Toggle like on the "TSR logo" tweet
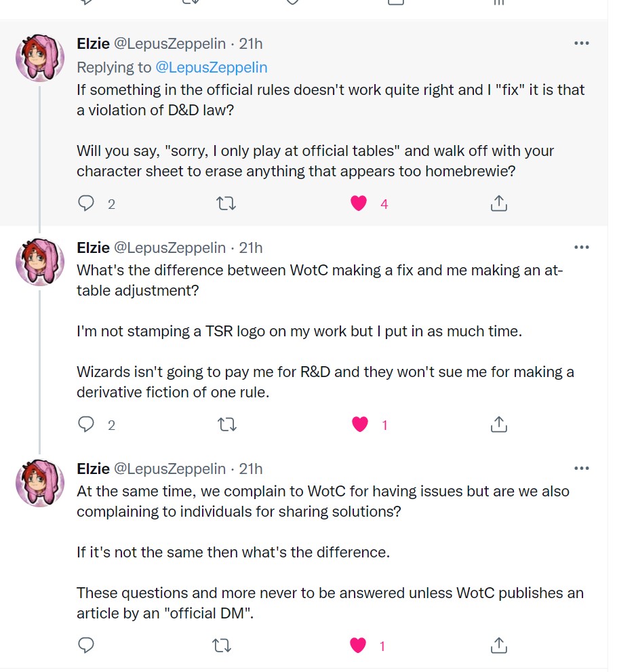617x672 pixels. click(359, 424)
